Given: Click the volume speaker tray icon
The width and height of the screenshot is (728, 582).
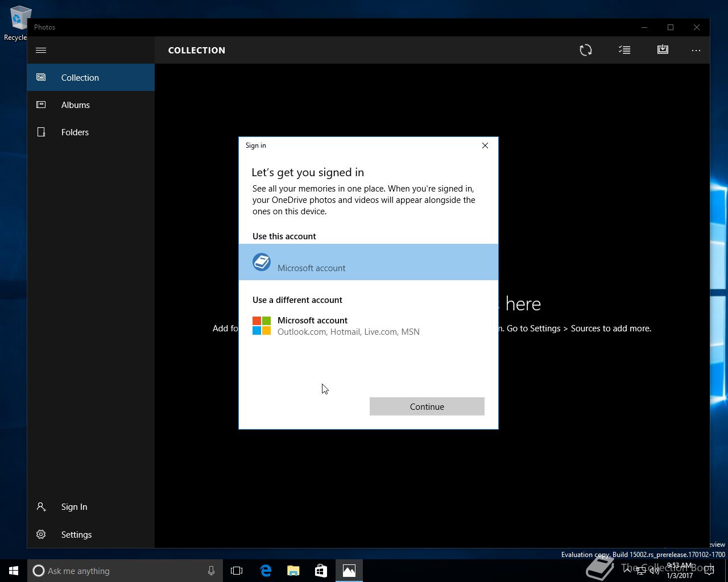Looking at the screenshot, I should [654, 571].
